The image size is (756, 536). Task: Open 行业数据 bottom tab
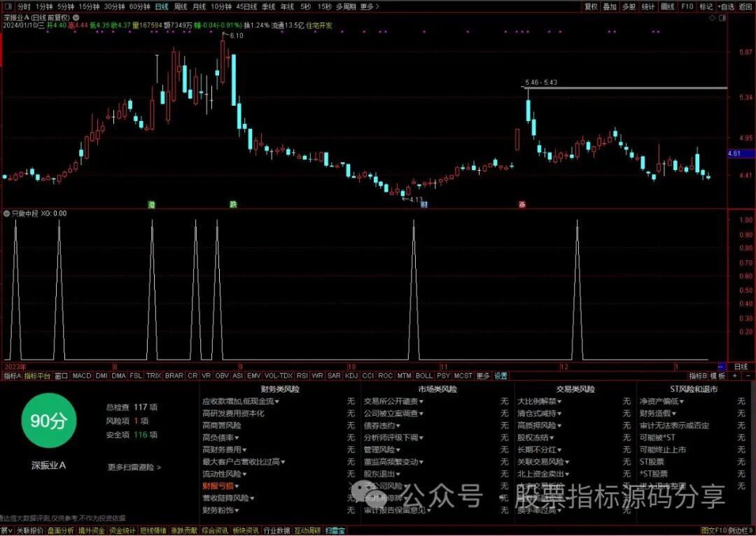pyautogui.click(x=276, y=530)
